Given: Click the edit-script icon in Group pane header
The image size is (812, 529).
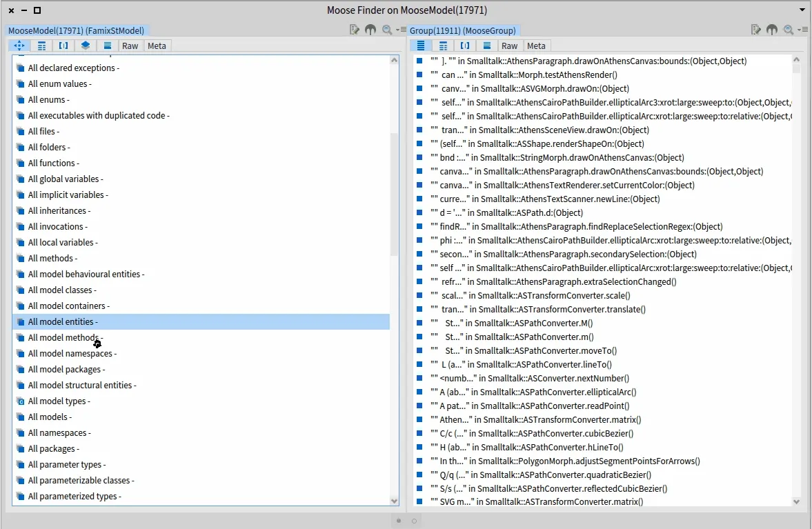Looking at the screenshot, I should [756, 30].
